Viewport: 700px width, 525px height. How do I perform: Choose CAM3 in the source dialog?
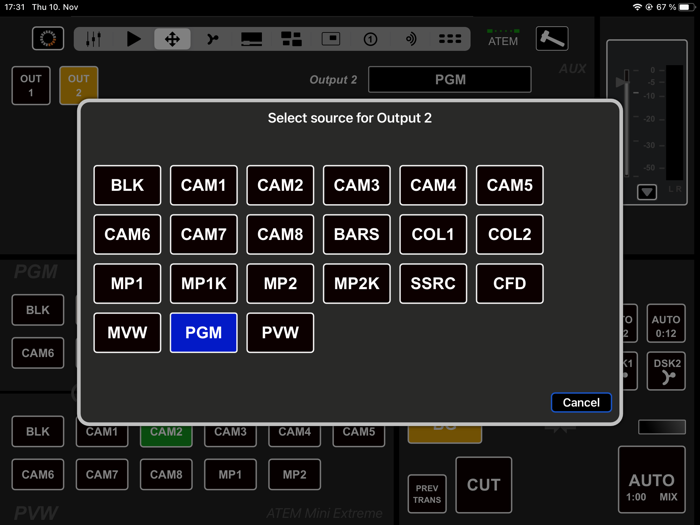coord(357,185)
